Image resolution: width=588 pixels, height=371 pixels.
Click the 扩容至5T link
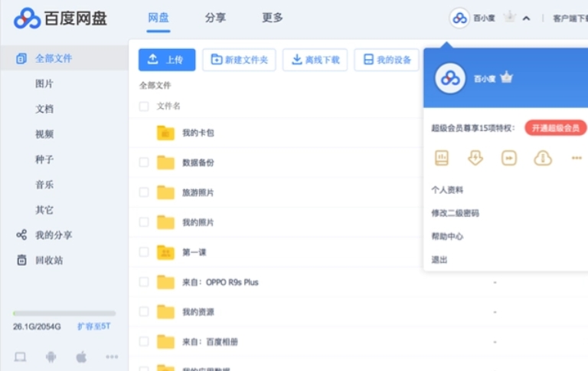[93, 326]
